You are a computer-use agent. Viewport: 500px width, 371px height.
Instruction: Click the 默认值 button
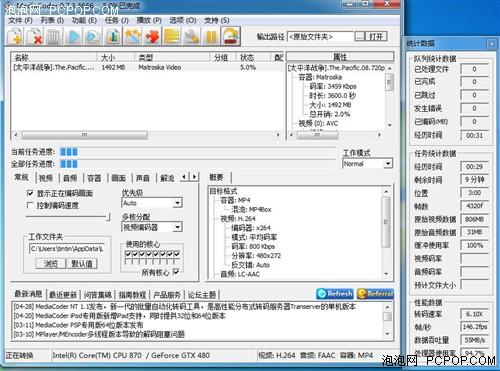[82, 263]
